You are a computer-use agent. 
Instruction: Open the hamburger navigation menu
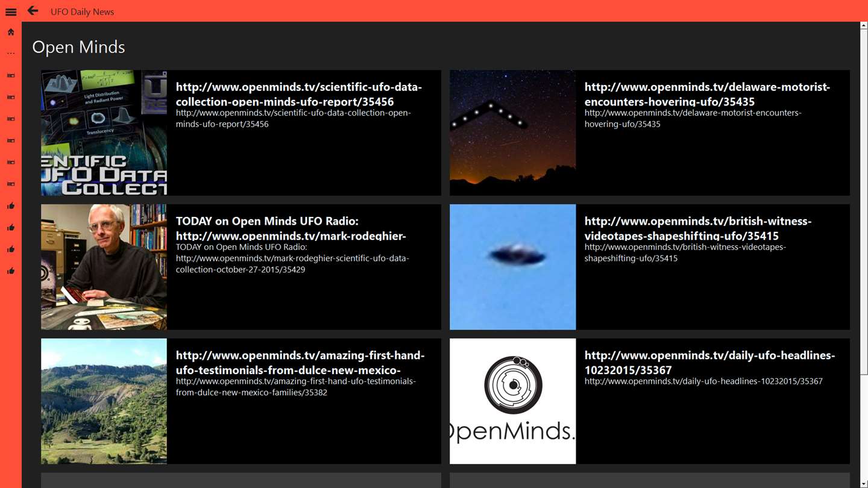coord(11,11)
